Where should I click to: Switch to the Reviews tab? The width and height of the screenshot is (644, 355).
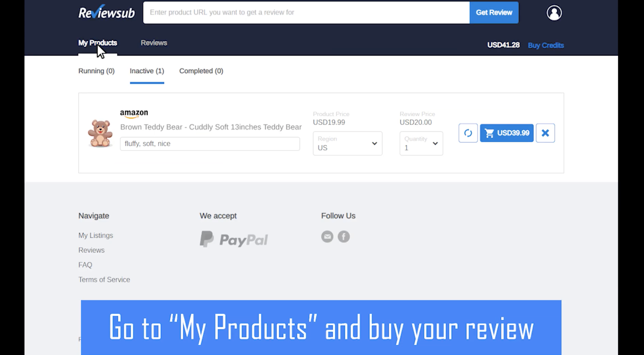click(154, 43)
